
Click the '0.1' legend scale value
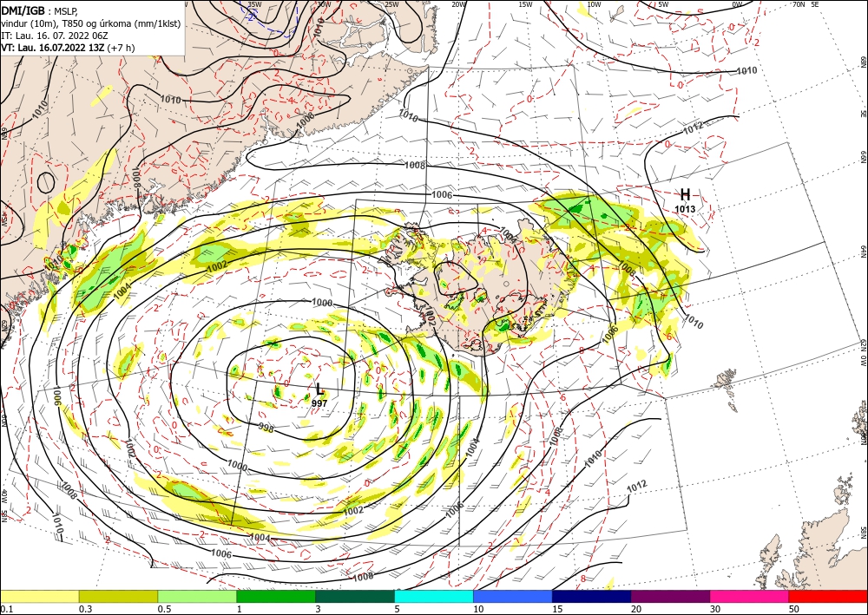coord(7,608)
